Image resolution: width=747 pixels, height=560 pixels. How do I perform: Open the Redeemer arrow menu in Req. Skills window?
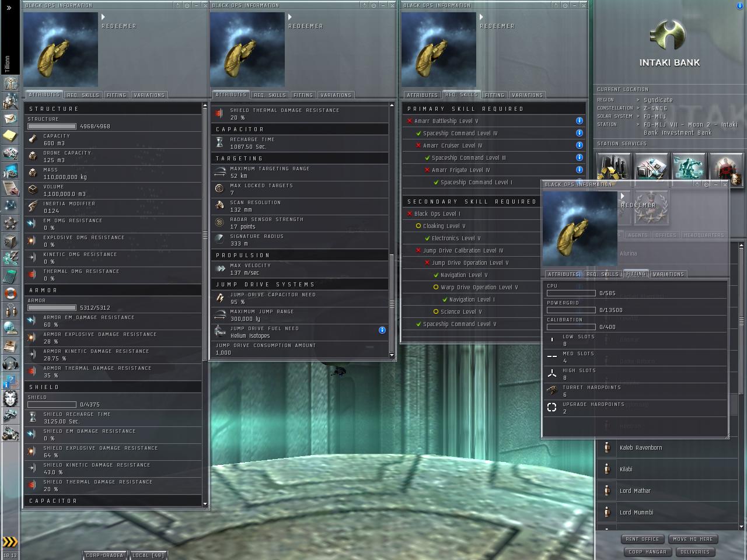tap(481, 17)
